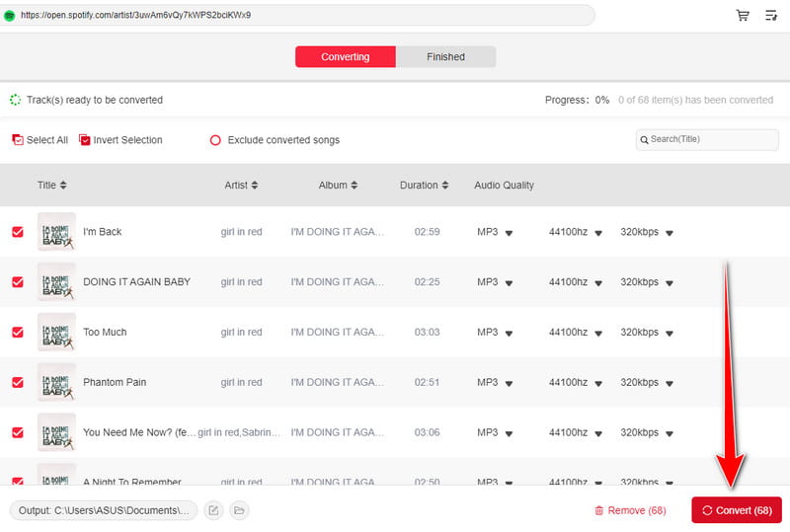The image size is (790, 532).
Task: Click the Select All icon
Action: coord(18,140)
